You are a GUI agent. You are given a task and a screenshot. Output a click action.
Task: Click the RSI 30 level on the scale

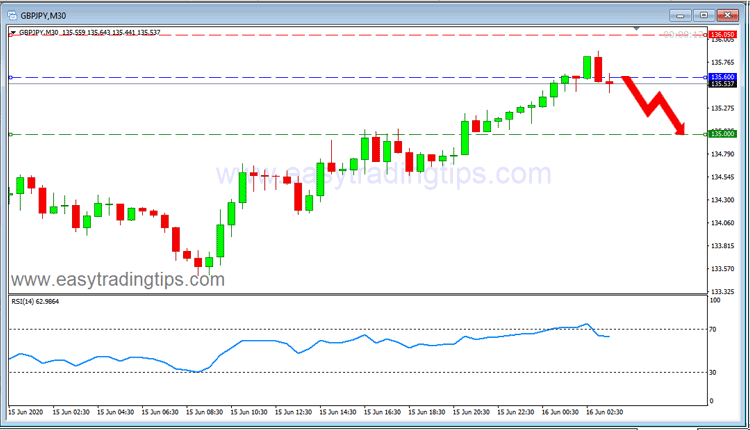click(714, 372)
